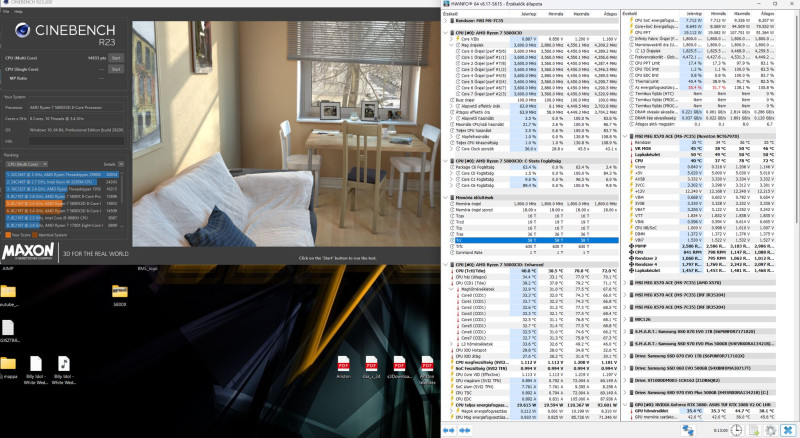
Task: Select ranking row Intel Xeon W-3265M
Action: (x=62, y=181)
